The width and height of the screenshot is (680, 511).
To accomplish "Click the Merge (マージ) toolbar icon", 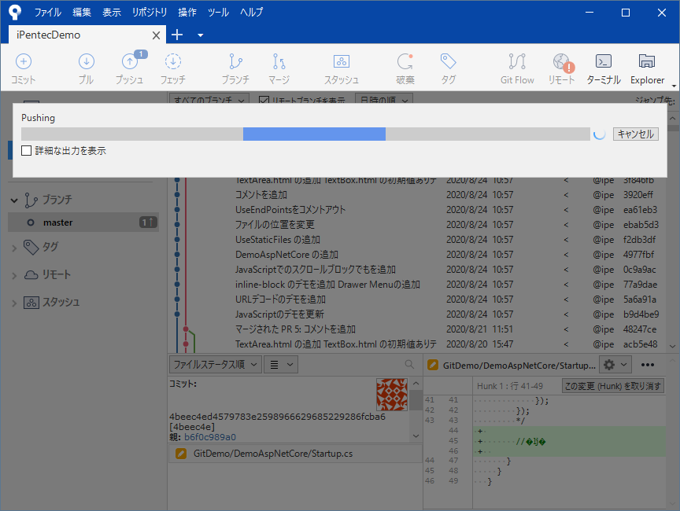I will 279,69.
